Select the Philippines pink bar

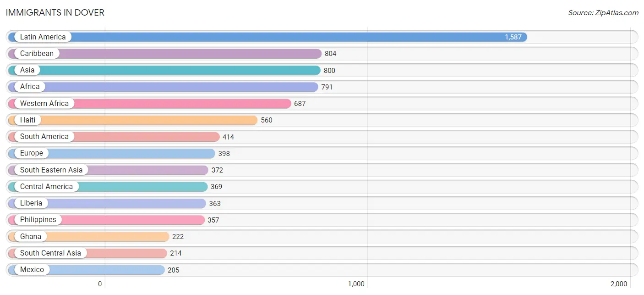(x=106, y=220)
